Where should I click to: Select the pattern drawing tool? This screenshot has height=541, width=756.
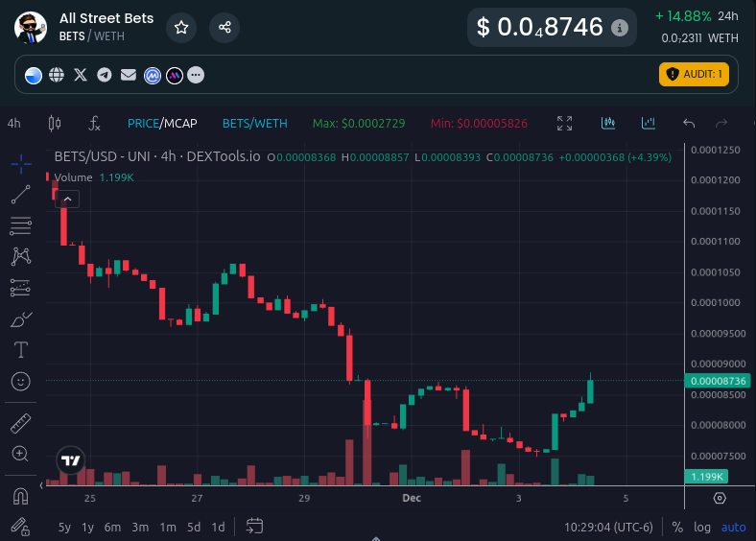tap(21, 256)
